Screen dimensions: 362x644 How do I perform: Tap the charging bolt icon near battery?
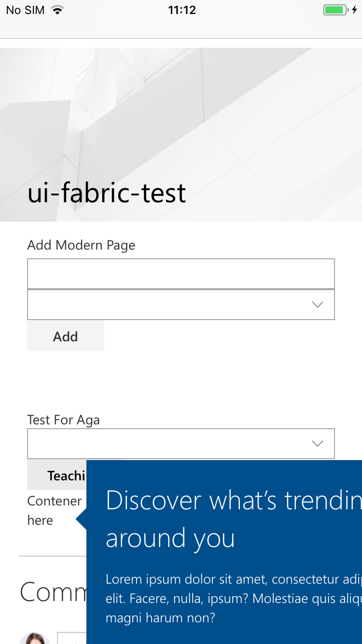click(355, 9)
